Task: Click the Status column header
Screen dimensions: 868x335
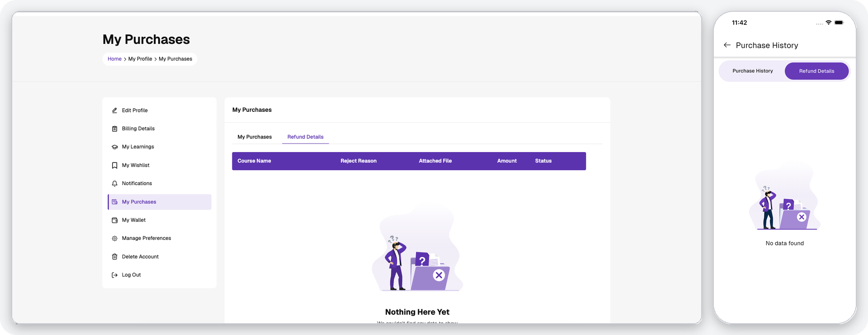Action: [543, 161]
